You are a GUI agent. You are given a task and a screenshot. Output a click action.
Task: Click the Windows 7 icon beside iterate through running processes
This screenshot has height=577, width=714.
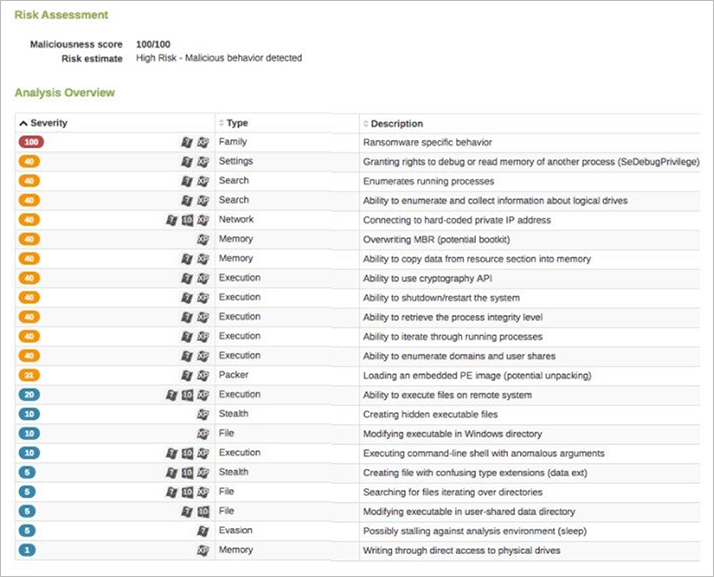pos(187,337)
